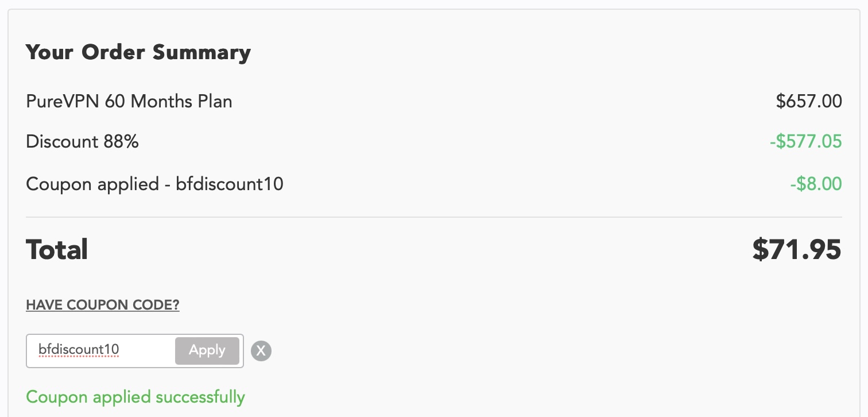The image size is (868, 417).
Task: Open the HAVE COUPON CODE? link
Action: click(x=103, y=305)
